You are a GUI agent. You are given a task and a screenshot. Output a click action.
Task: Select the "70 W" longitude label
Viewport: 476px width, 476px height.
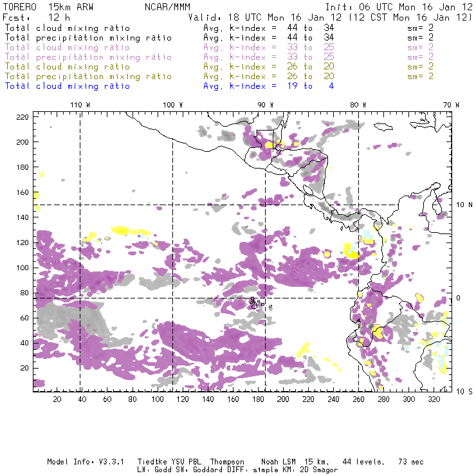click(x=451, y=105)
